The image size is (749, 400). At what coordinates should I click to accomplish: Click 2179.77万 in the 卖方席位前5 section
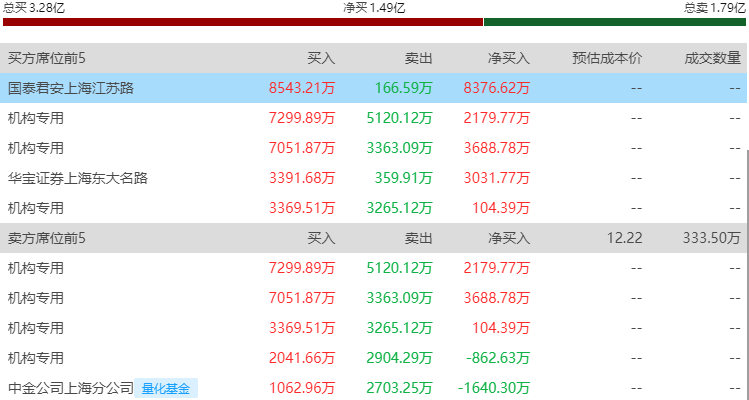click(x=497, y=268)
